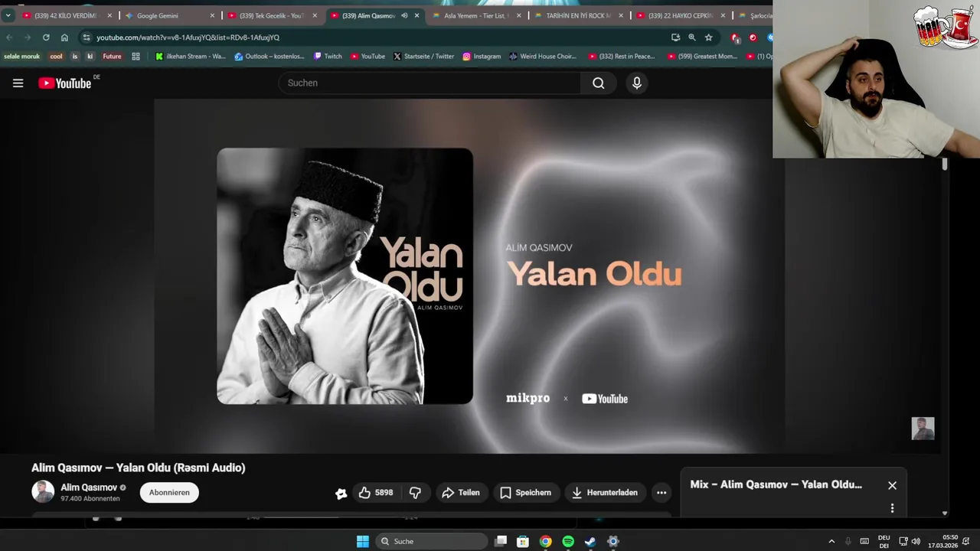
Task: Click the address bar URL
Action: click(x=188, y=37)
